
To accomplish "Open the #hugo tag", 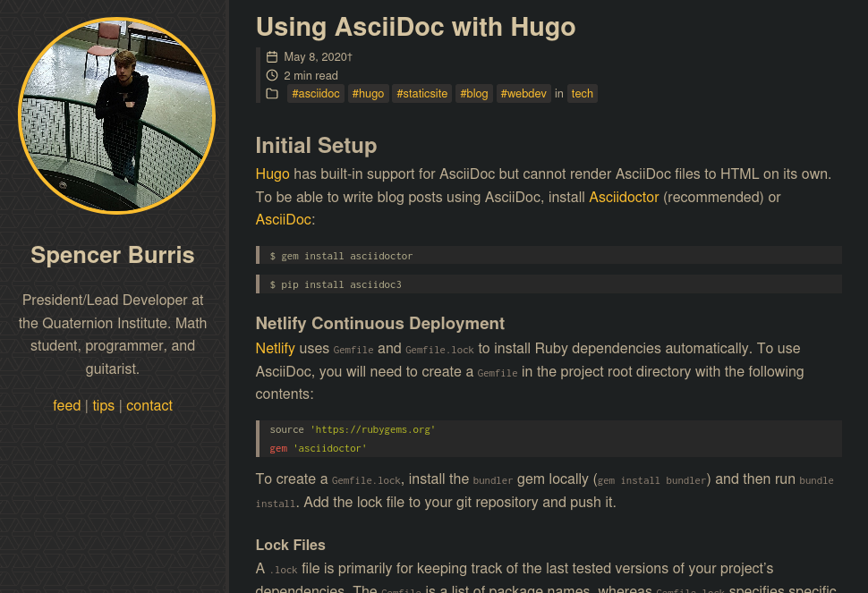I will tap(368, 94).
